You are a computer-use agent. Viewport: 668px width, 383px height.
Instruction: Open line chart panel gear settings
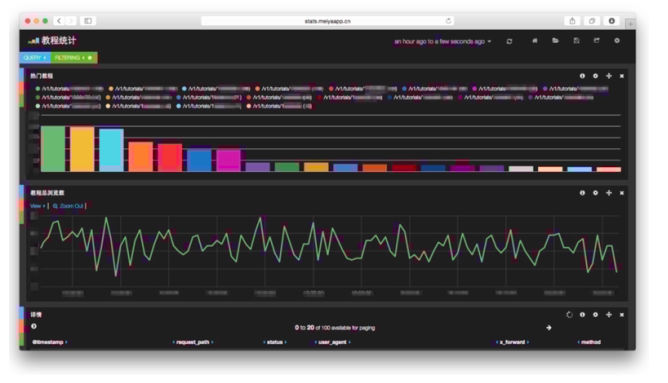[x=595, y=193]
